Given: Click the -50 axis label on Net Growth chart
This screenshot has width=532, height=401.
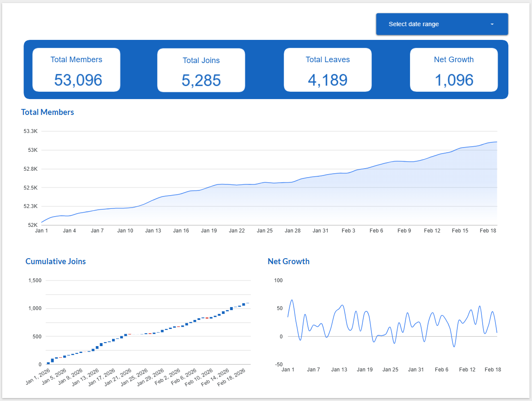Looking at the screenshot, I should (x=279, y=365).
